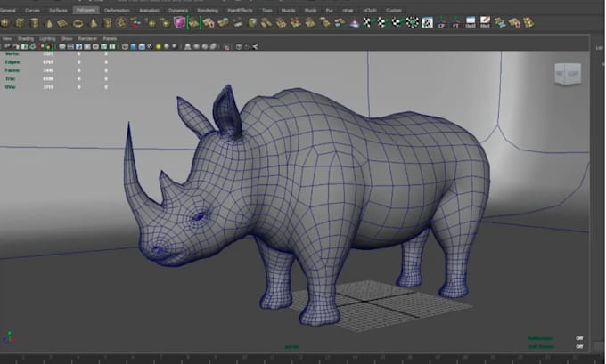Open the View panel menu
The image size is (606, 364).
[6, 38]
